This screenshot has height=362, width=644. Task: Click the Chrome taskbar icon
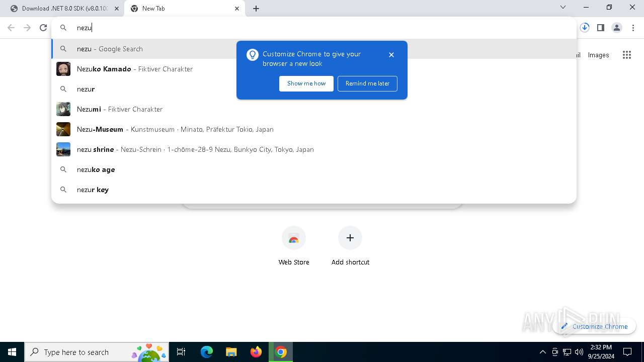281,352
